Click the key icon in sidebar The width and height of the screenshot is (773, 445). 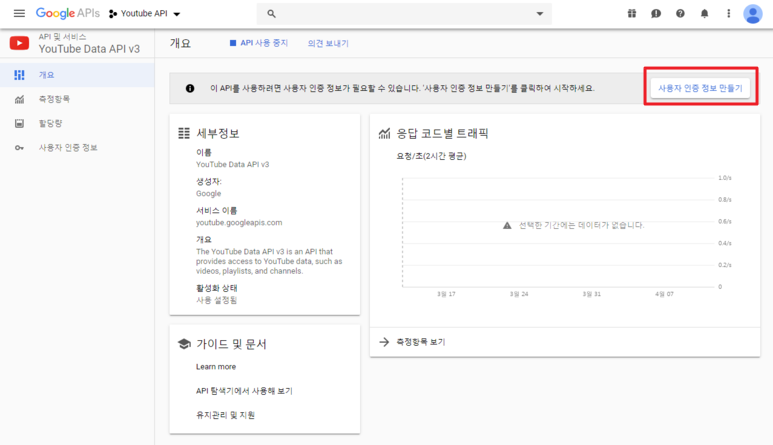19,148
